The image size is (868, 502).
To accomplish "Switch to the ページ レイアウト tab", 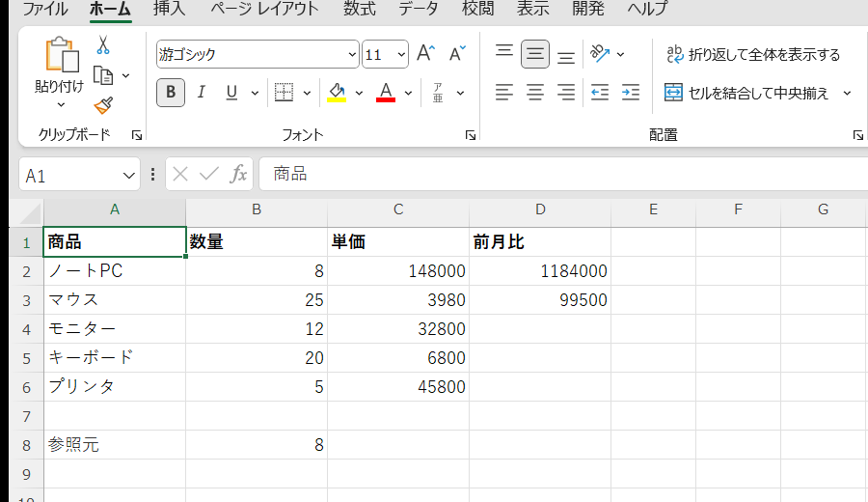I will click(264, 9).
